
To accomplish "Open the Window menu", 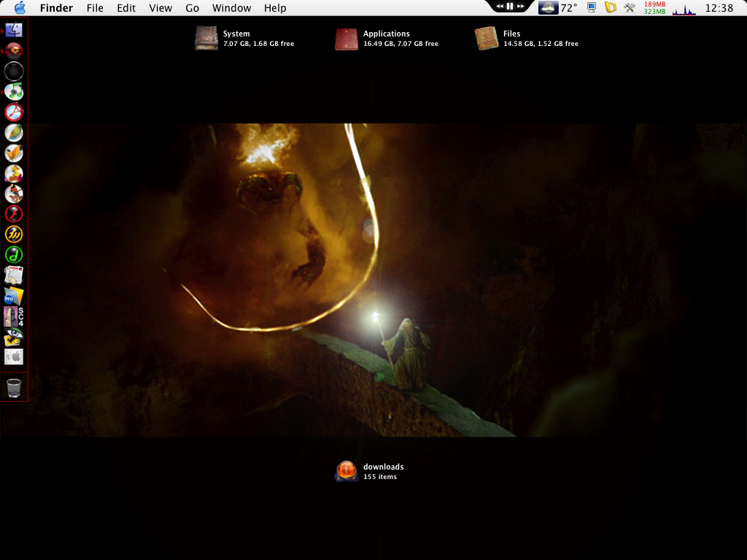I will 231,8.
